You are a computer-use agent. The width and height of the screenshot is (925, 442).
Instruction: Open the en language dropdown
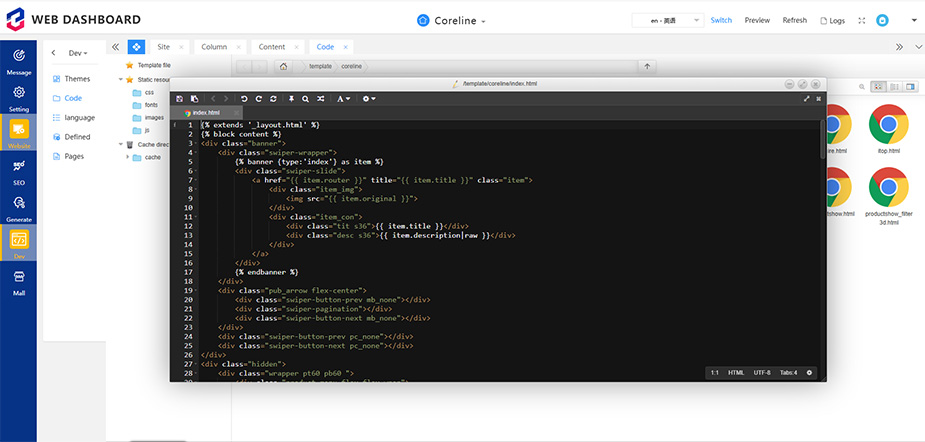[667, 20]
